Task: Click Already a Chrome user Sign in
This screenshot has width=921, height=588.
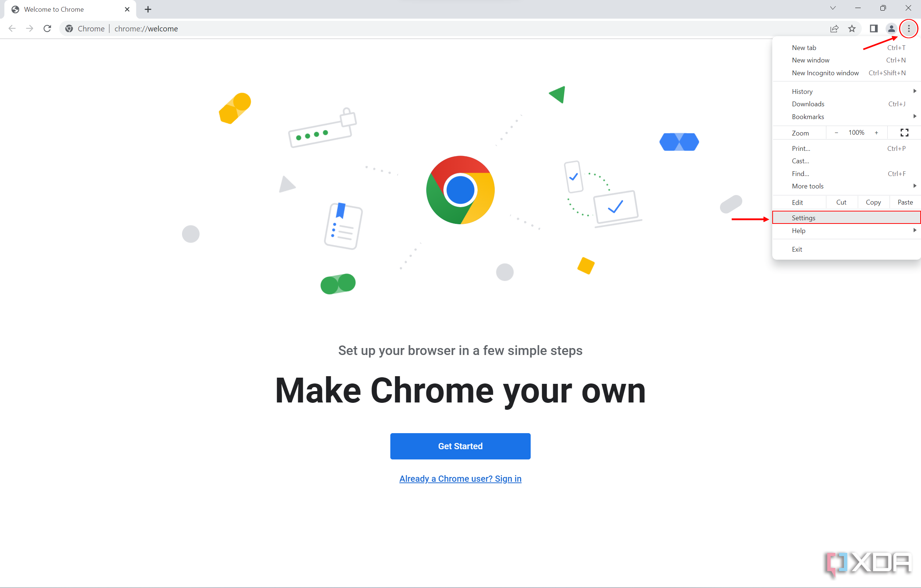Action: [460, 478]
